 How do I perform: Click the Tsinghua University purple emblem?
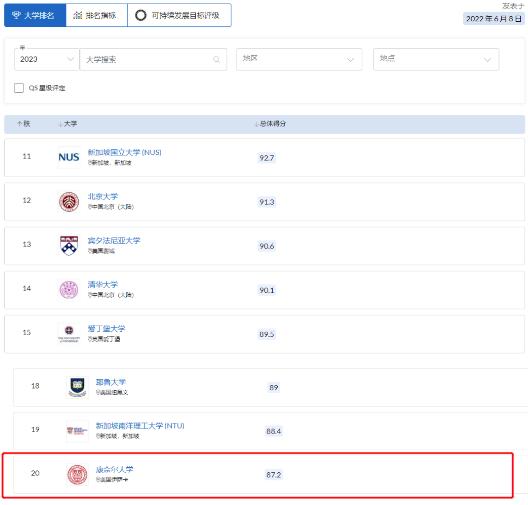point(69,290)
